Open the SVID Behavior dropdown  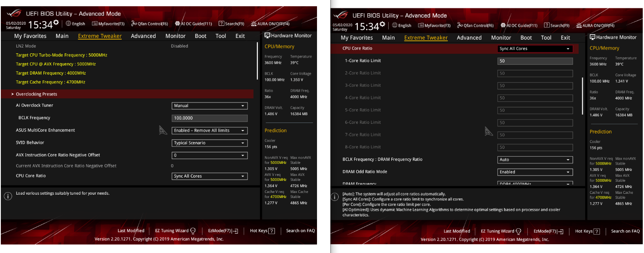pos(210,143)
